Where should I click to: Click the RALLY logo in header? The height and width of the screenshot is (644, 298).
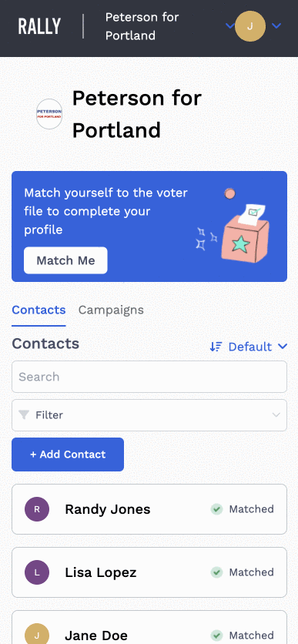[x=39, y=26]
